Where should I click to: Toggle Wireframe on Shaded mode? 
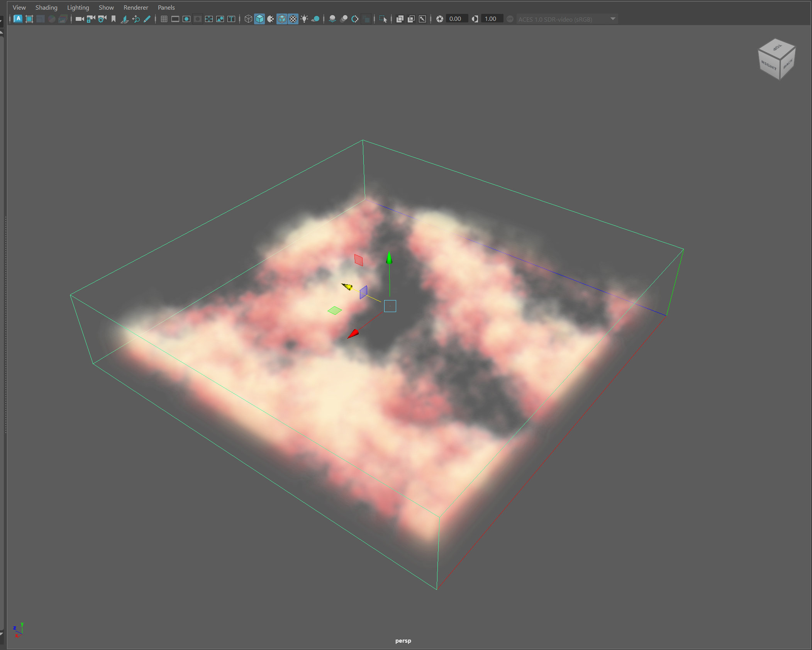click(282, 19)
